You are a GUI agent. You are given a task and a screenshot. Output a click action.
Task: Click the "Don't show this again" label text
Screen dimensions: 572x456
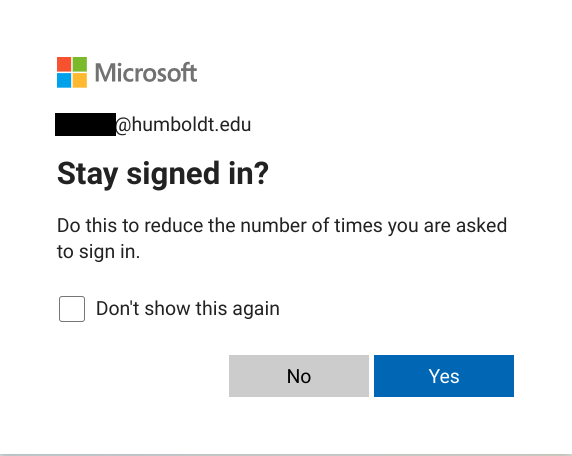pos(188,309)
